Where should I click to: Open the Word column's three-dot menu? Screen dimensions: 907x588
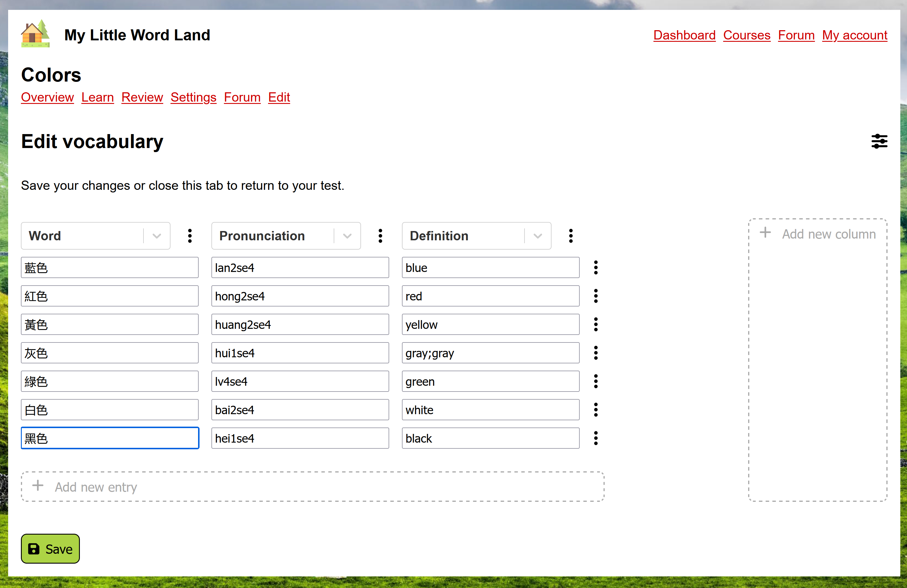pyautogui.click(x=190, y=236)
